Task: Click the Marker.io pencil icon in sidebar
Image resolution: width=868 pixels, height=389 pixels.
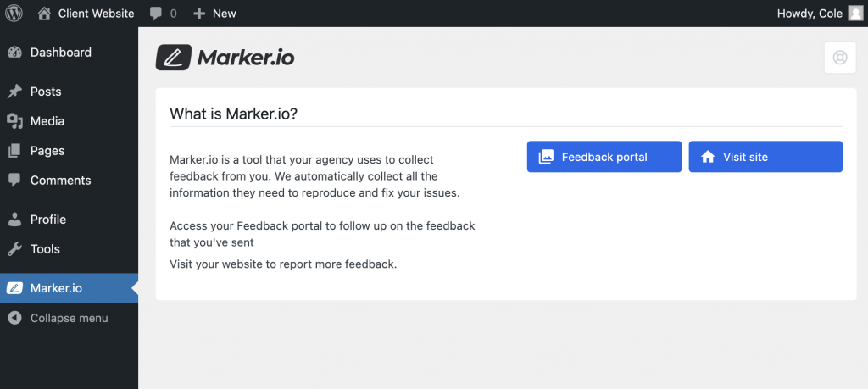Action: 15,288
